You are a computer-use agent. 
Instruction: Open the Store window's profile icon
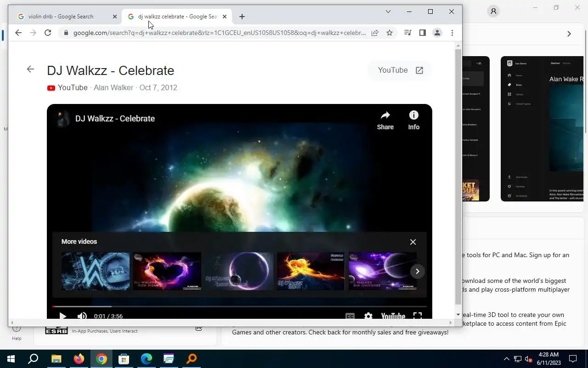pos(493,11)
